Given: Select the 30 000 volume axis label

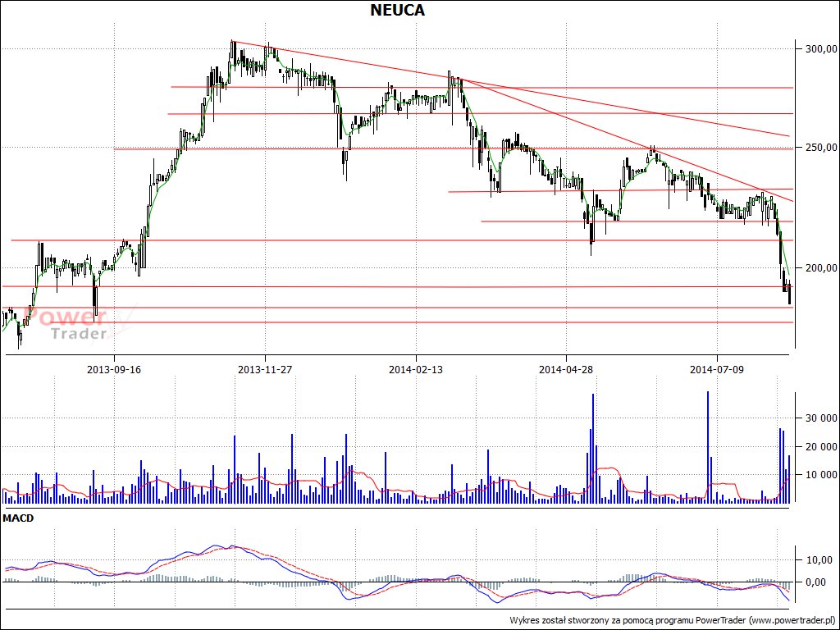Looking at the screenshot, I should pyautogui.click(x=820, y=418).
